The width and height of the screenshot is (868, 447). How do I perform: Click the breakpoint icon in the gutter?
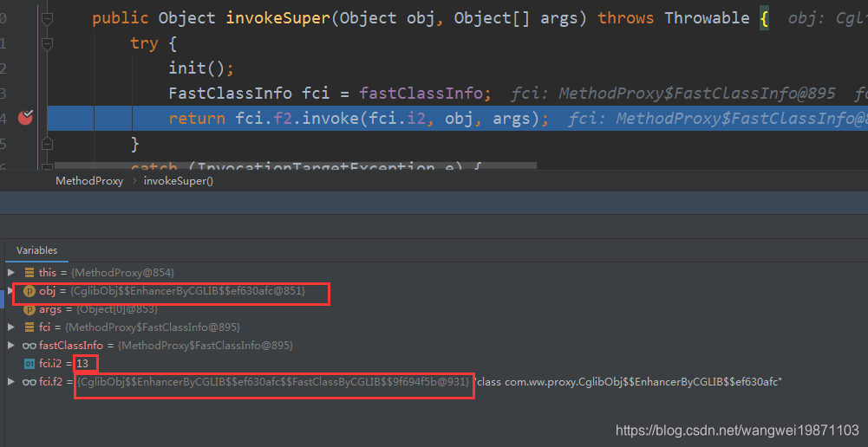click(x=25, y=118)
